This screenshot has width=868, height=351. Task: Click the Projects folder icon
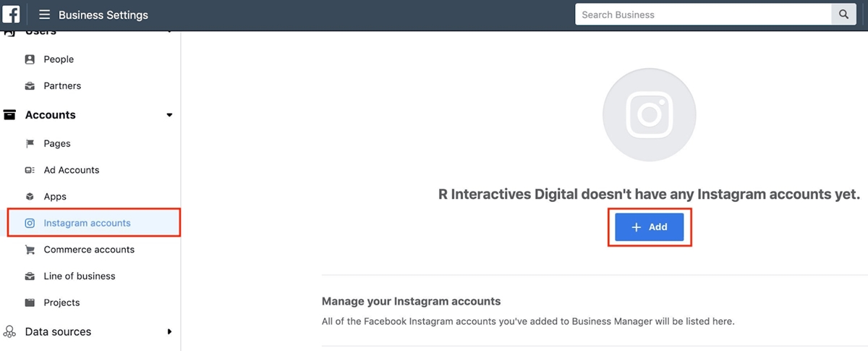[x=30, y=303]
